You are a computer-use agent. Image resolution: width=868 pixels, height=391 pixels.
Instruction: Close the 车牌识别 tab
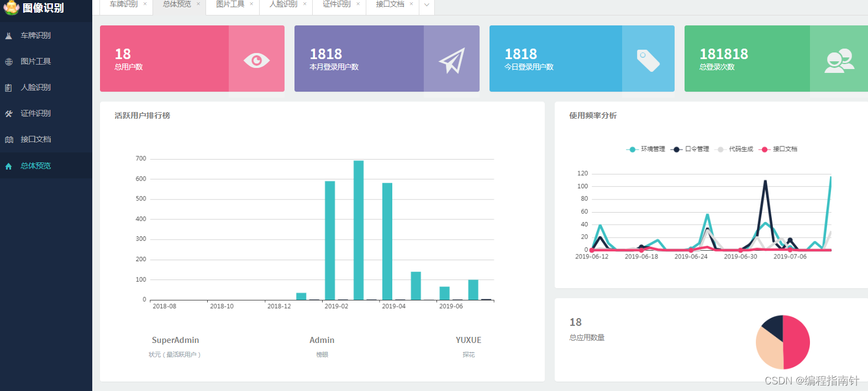[x=145, y=4]
